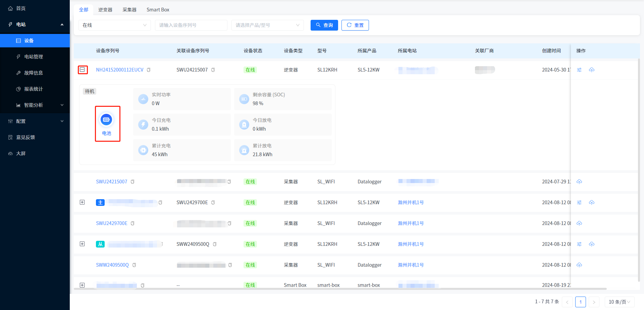
Task: Expand the slave inverter row
Action: coord(82,244)
